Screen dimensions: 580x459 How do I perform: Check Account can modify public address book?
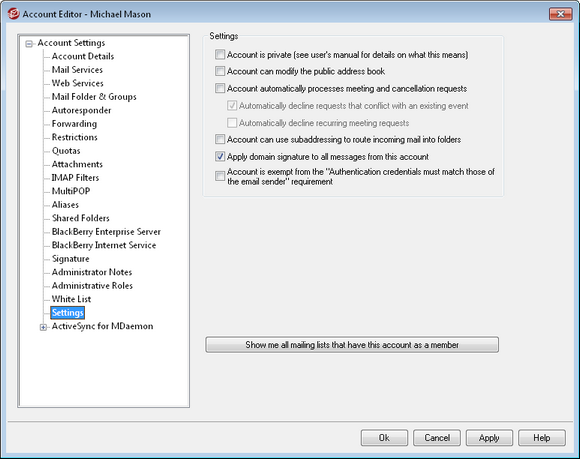click(x=220, y=71)
